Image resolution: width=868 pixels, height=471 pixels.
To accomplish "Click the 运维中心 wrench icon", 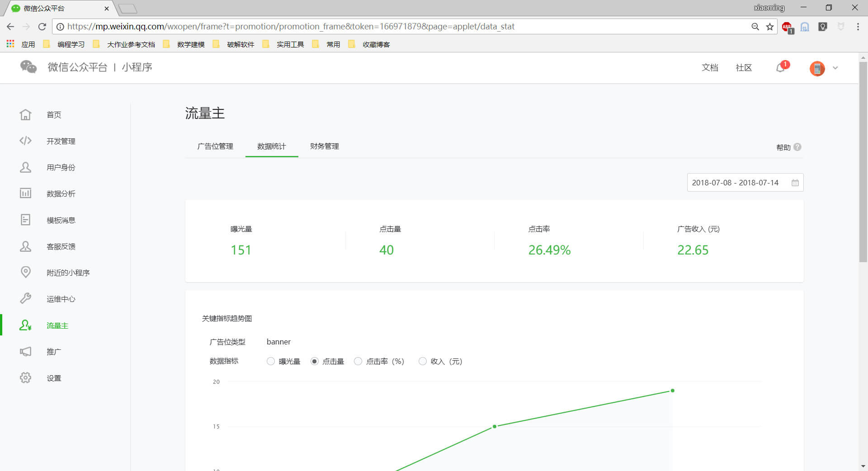I will click(x=25, y=299).
